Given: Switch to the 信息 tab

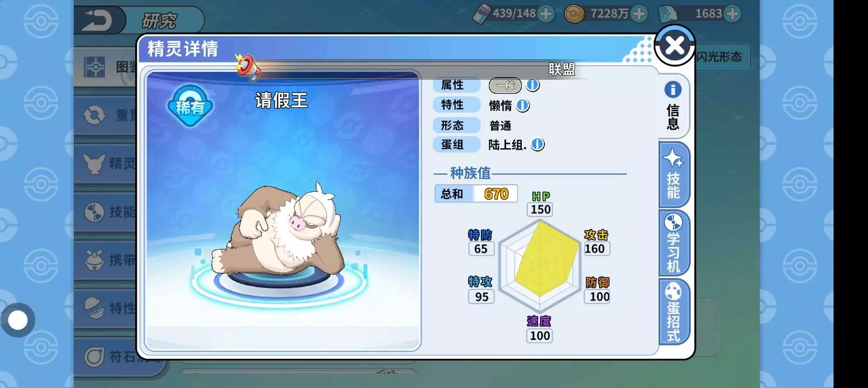Looking at the screenshot, I should [x=673, y=106].
